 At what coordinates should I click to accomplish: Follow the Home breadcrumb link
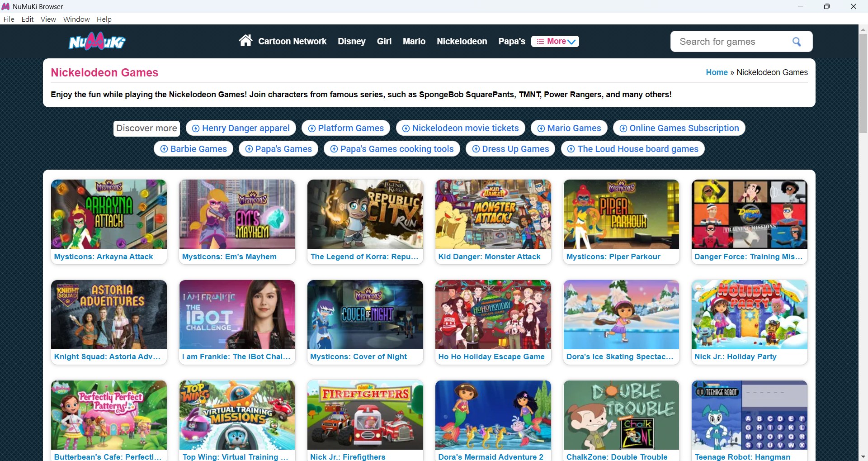(717, 72)
